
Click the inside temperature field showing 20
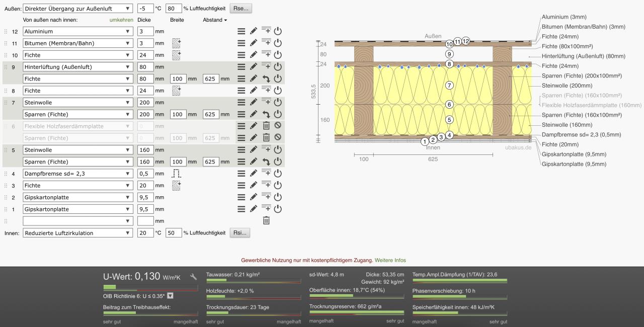(x=145, y=233)
